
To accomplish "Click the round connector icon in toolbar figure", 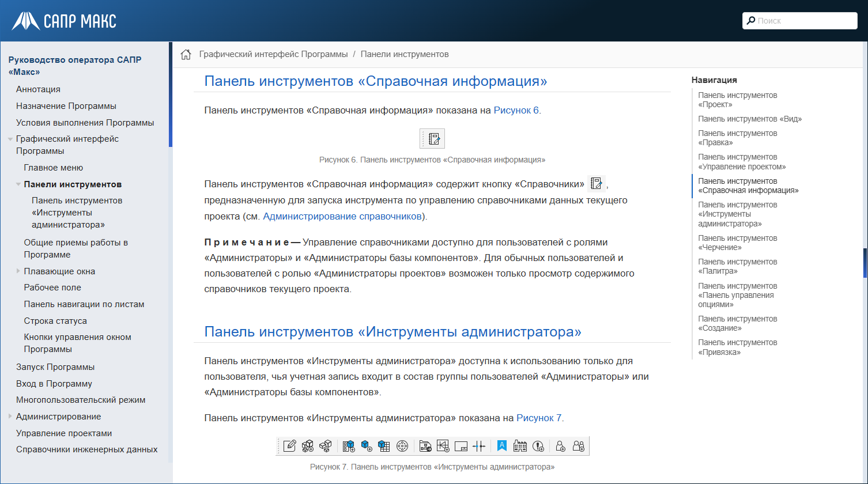I will [x=402, y=445].
